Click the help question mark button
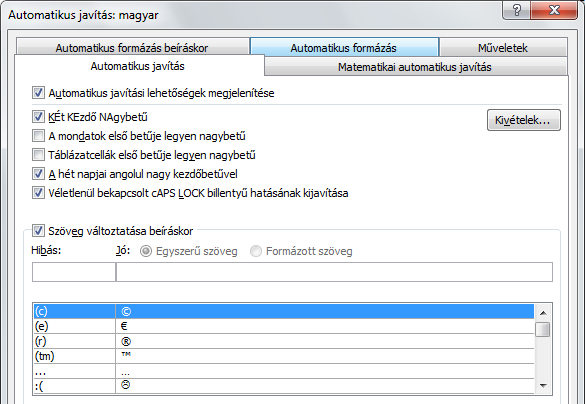 [x=516, y=10]
